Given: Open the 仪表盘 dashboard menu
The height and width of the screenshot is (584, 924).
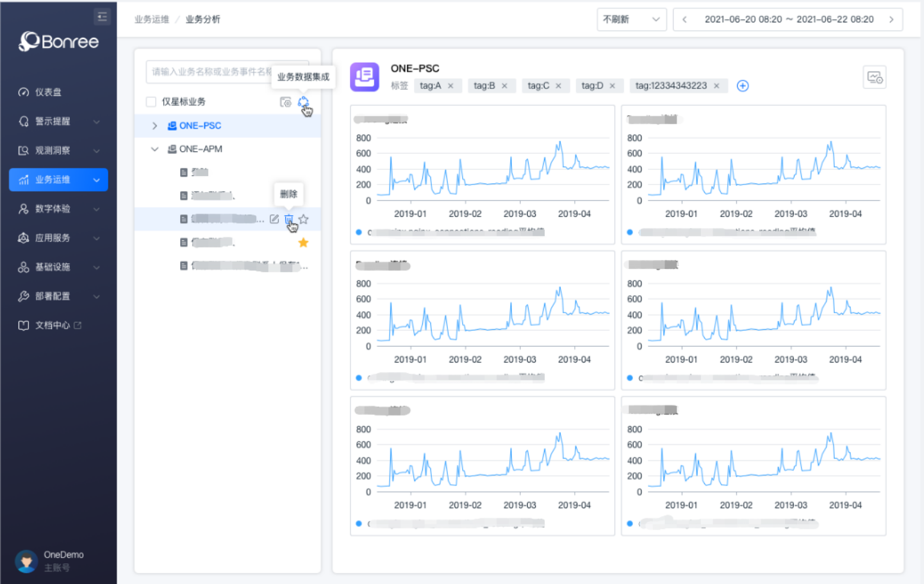Looking at the screenshot, I should point(49,92).
